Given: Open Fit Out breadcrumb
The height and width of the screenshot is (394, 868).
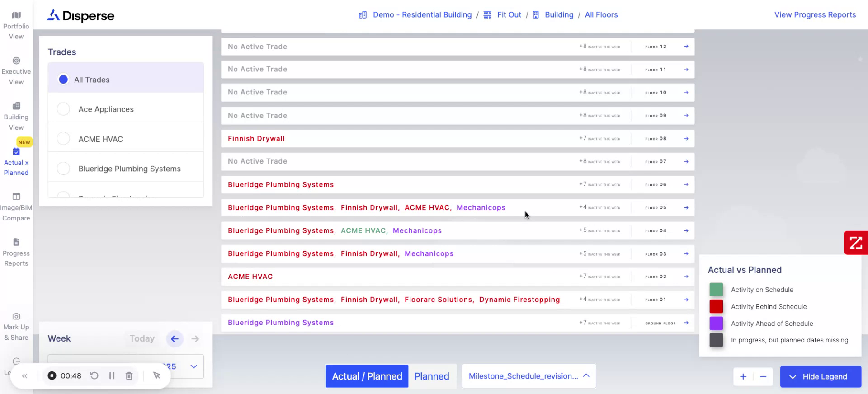Looking at the screenshot, I should [x=509, y=15].
